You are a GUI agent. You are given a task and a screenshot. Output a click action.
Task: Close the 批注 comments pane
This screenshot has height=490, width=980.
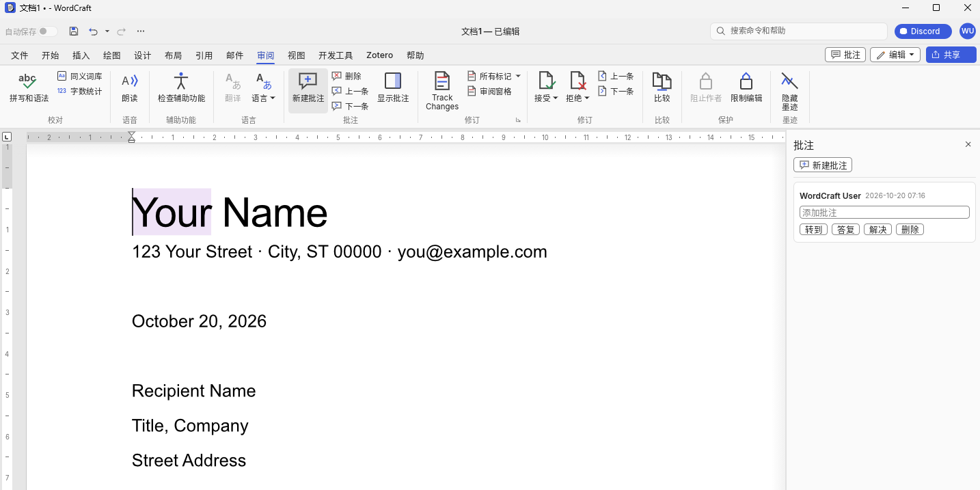point(968,145)
